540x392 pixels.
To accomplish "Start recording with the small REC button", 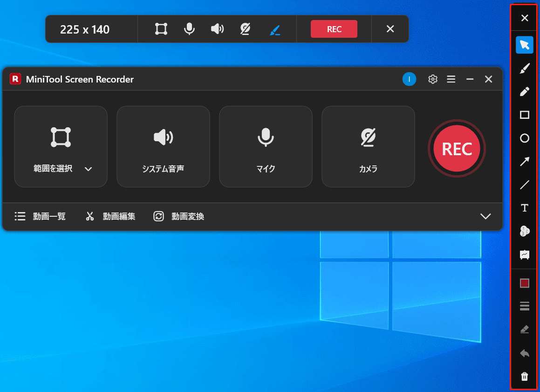I will click(334, 29).
